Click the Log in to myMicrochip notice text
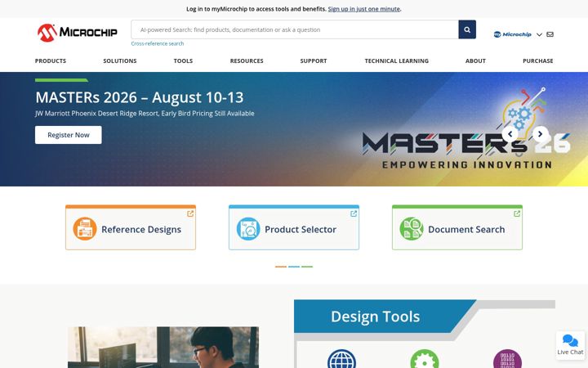Viewport: 588px width, 368px height. pos(256,9)
